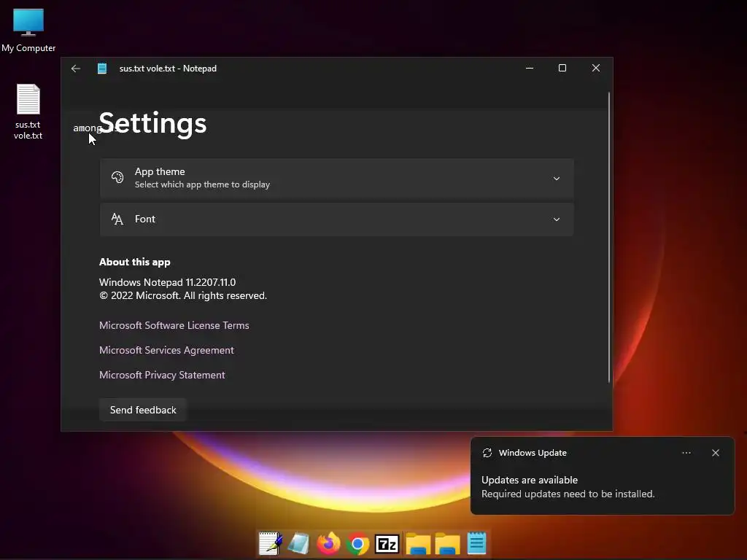Click 'Select which app theme to display' text
The image size is (747, 560).
tap(202, 184)
